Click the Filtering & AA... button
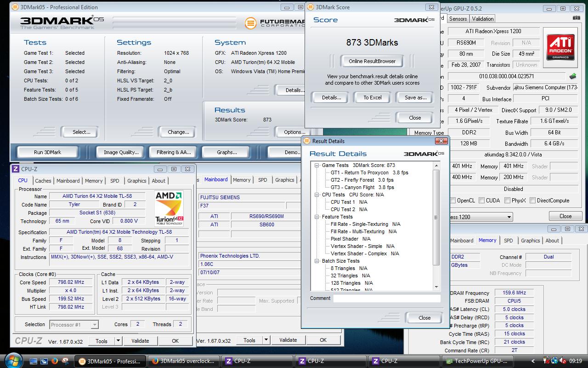Image resolution: width=588 pixels, height=368 pixels. pos(174,152)
